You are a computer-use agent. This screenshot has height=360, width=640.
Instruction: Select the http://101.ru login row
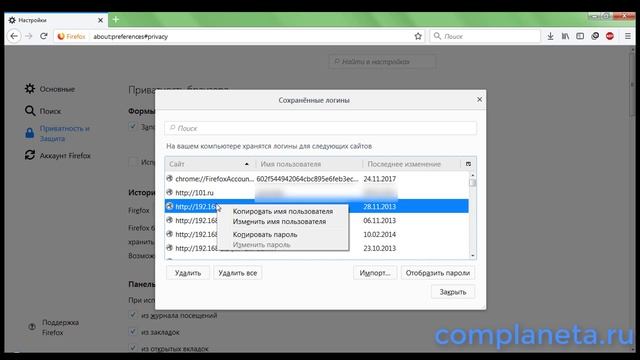(317, 193)
